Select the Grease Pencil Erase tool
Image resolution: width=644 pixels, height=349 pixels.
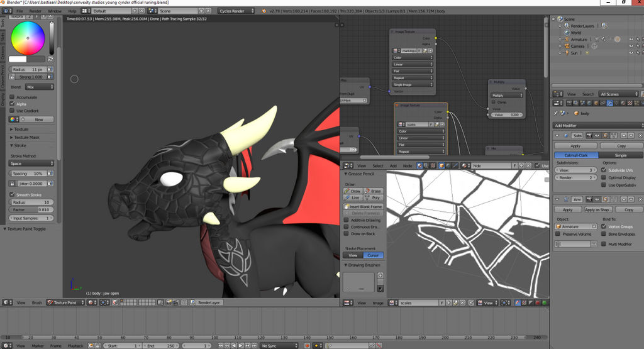click(x=373, y=191)
